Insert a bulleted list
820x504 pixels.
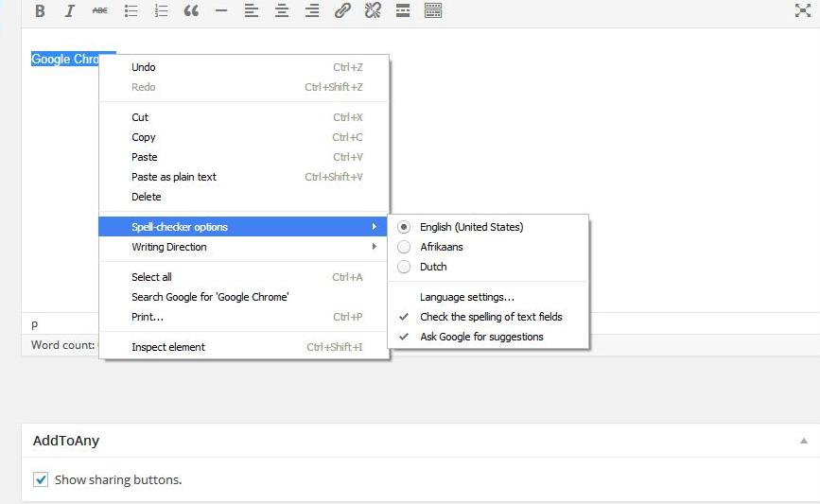coord(131,11)
